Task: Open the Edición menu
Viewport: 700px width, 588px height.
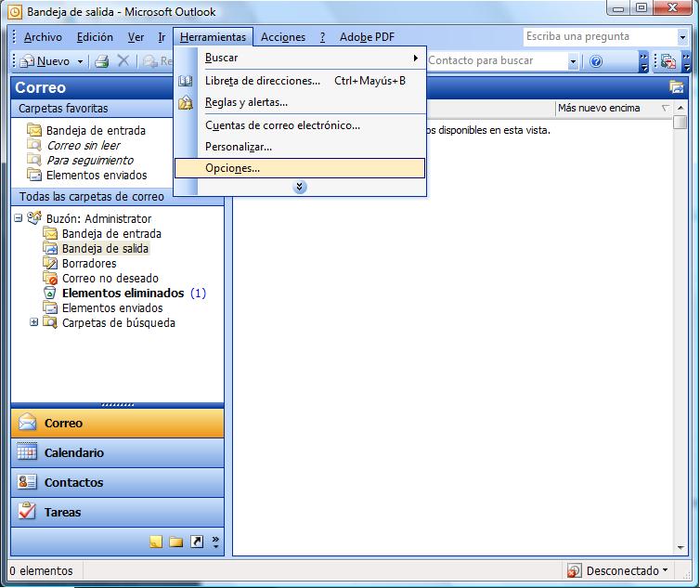Action: pyautogui.click(x=95, y=37)
